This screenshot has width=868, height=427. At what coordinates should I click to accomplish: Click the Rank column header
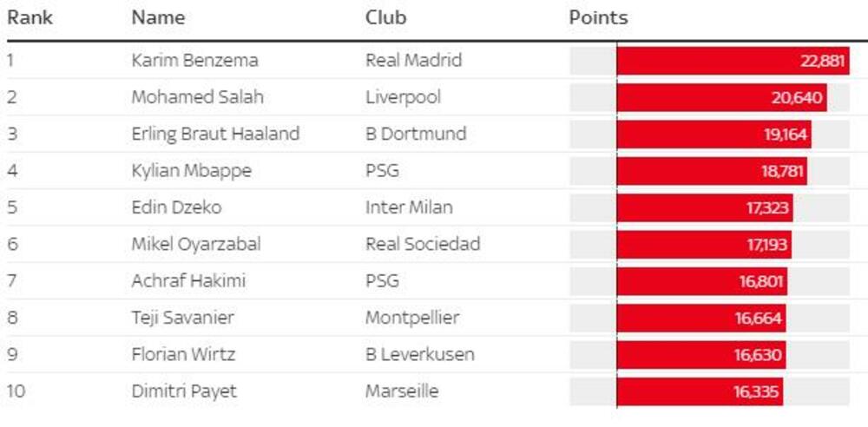(30, 17)
